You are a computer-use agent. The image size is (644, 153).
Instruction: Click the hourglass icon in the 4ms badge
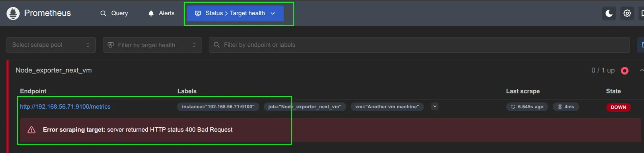[560, 107]
